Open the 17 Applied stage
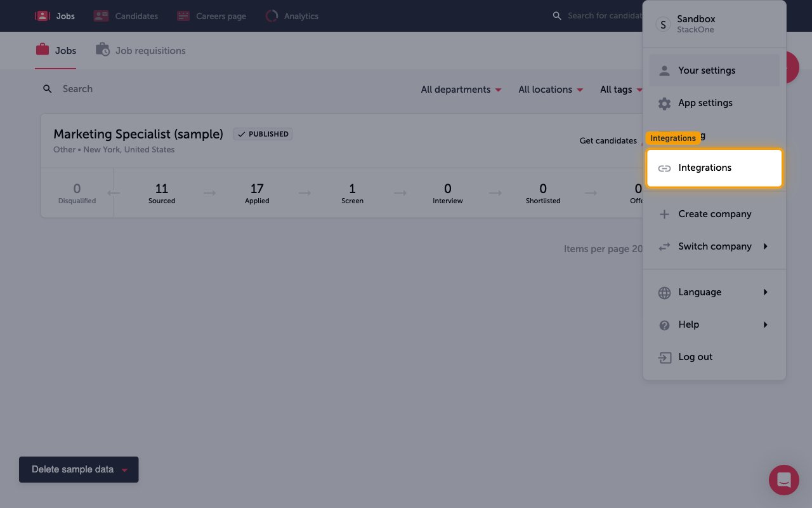The width and height of the screenshot is (812, 508). coord(257,193)
